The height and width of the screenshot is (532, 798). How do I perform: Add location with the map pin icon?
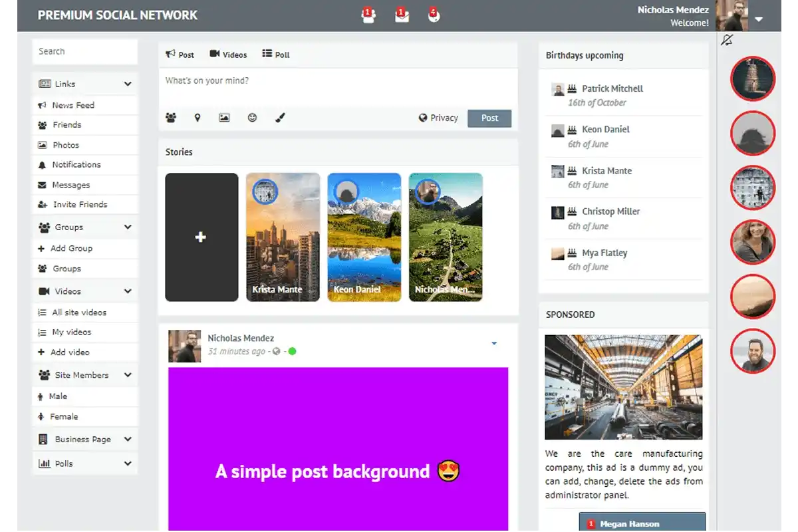(198, 118)
